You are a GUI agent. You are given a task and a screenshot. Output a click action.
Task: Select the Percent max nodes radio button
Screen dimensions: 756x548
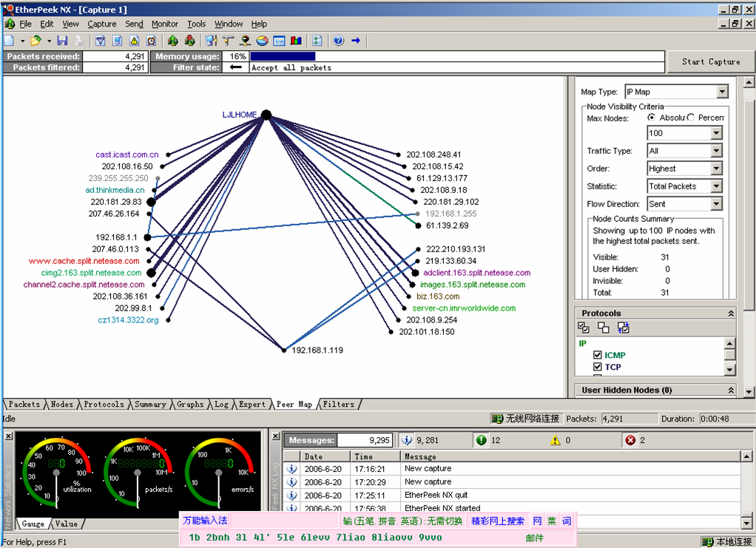click(x=691, y=118)
